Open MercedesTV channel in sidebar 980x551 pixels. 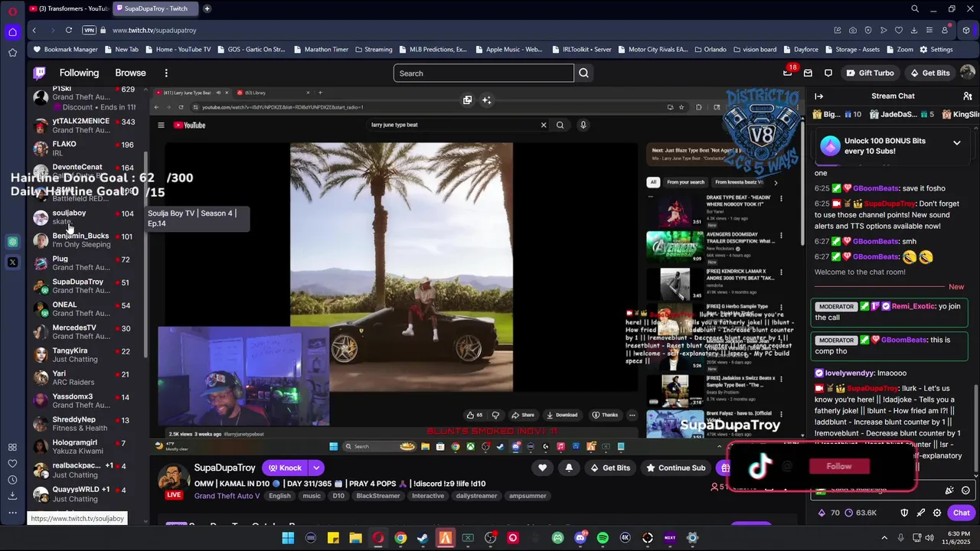coord(84,332)
